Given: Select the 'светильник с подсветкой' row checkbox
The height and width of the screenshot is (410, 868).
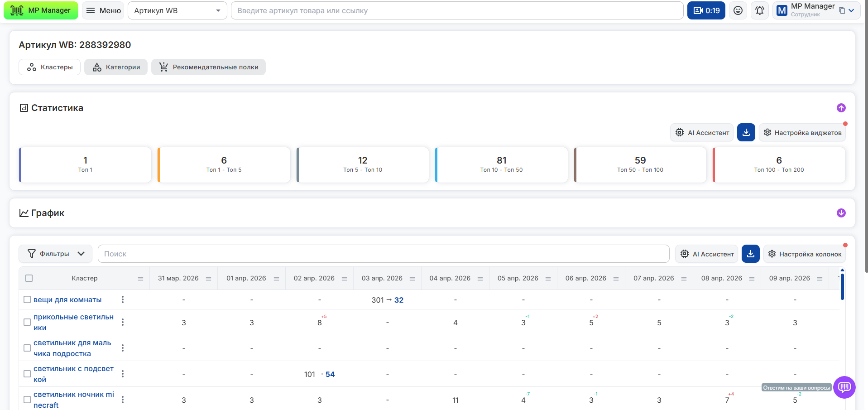Looking at the screenshot, I should 27,374.
